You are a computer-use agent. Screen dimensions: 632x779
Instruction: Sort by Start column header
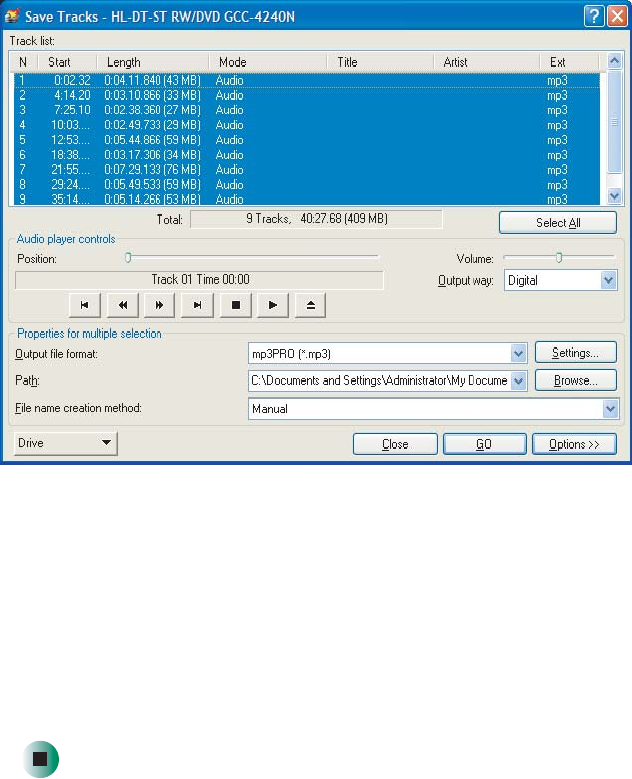[x=67, y=62]
